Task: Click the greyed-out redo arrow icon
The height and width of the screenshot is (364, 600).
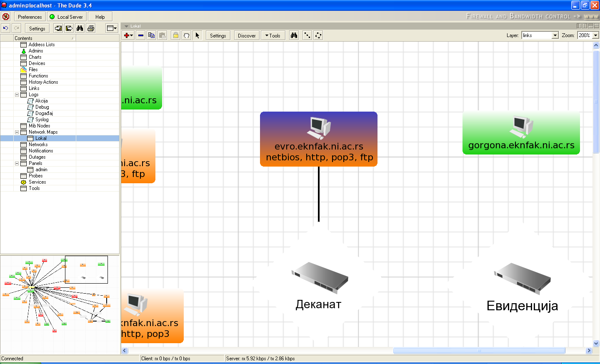Action: [x=17, y=28]
